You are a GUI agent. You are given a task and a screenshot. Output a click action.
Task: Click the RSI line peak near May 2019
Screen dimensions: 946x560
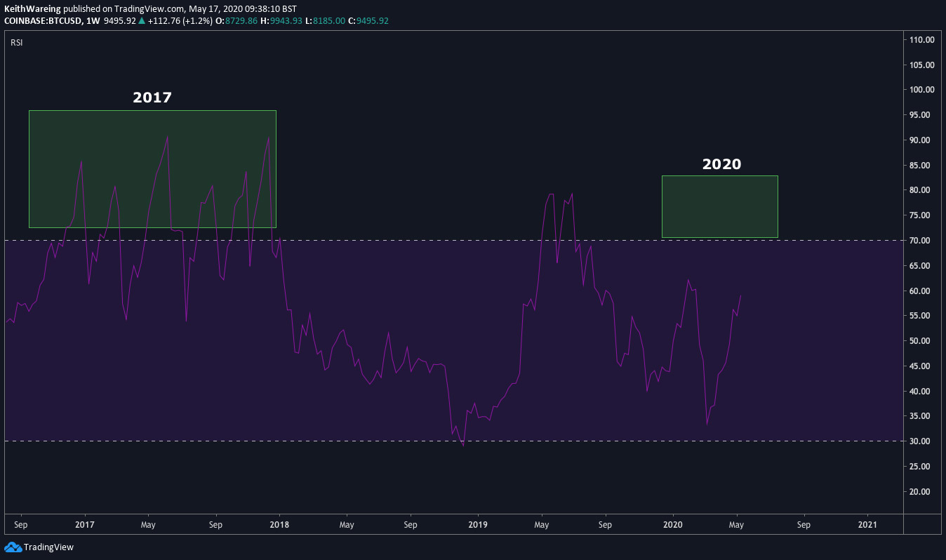[x=550, y=194]
